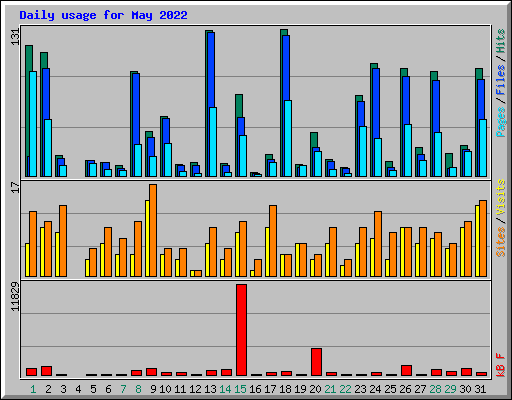The height and width of the screenshot is (400, 512).
Task: Click green day label "8" on x-axis
Action: [138, 389]
